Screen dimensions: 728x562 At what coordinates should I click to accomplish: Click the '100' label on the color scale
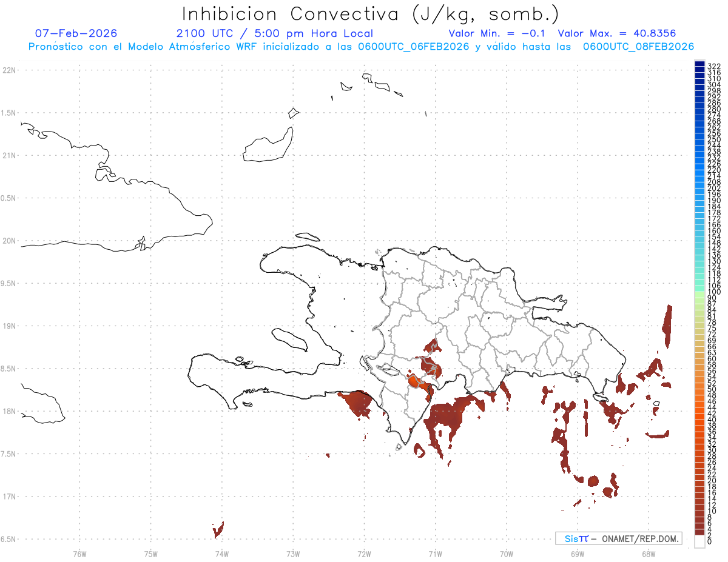714,292
